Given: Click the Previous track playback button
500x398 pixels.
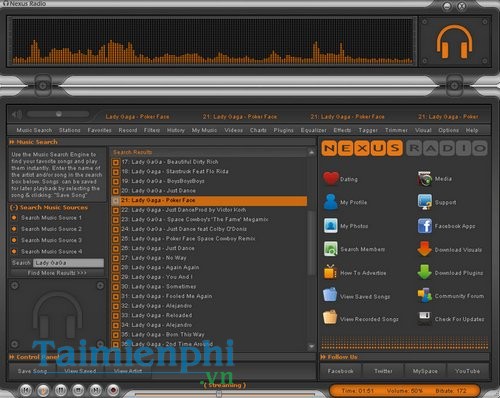Looking at the screenshot, I should click(x=26, y=390).
